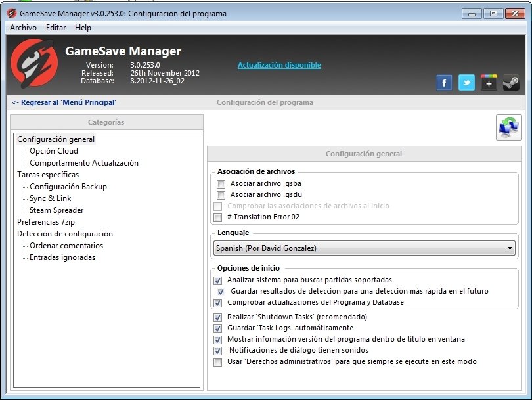Select 'Opción Cloud' tree item
532x400 pixels.
point(54,151)
